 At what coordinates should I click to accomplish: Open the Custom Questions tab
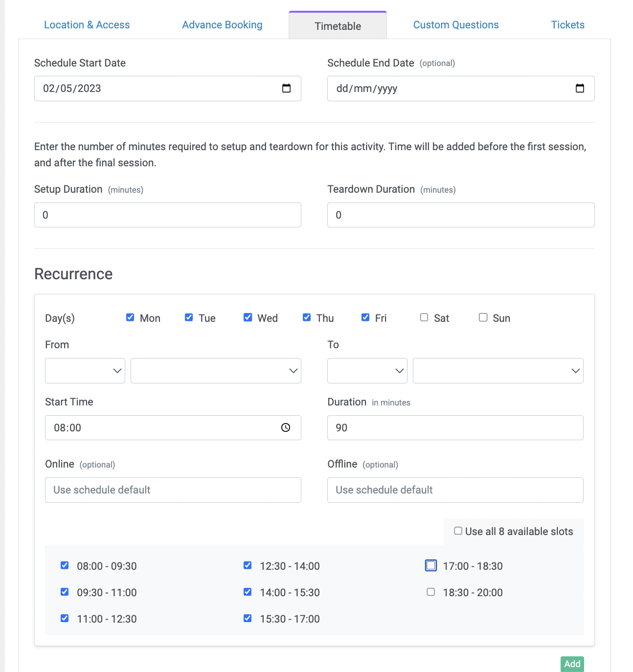click(x=456, y=25)
